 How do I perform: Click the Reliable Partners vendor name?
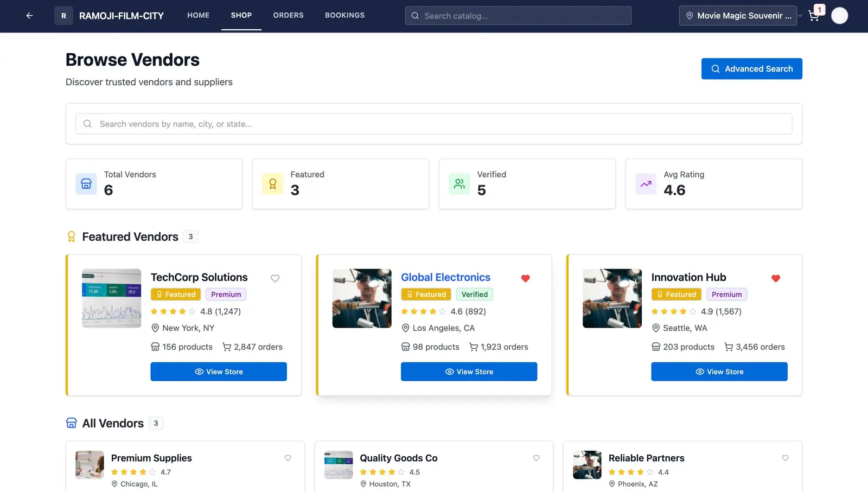[646, 458]
